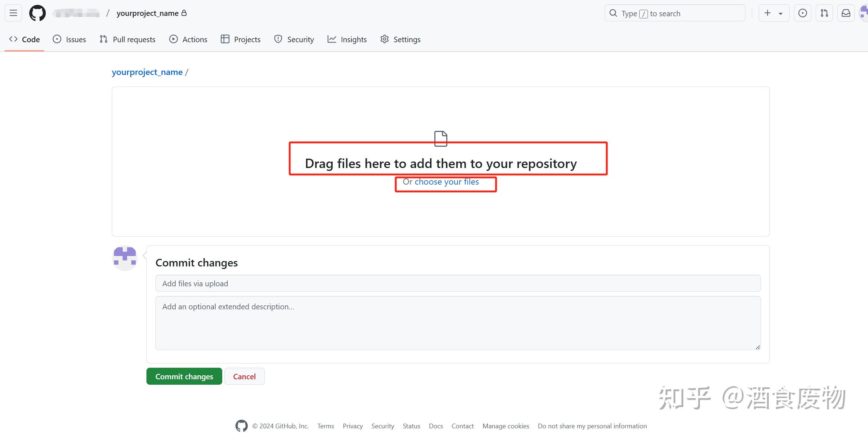Focus the Type to search bar
The width and height of the screenshot is (868, 433).
click(674, 13)
